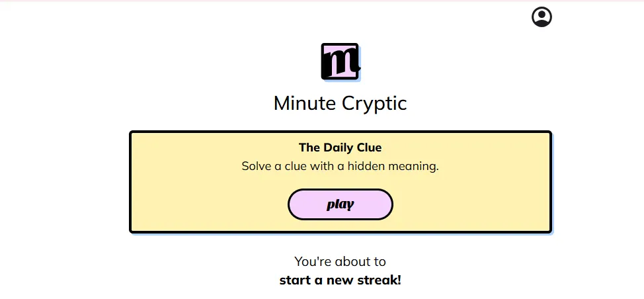
Task: Select the 'The Daily Clue' heading
Action: pos(340,148)
